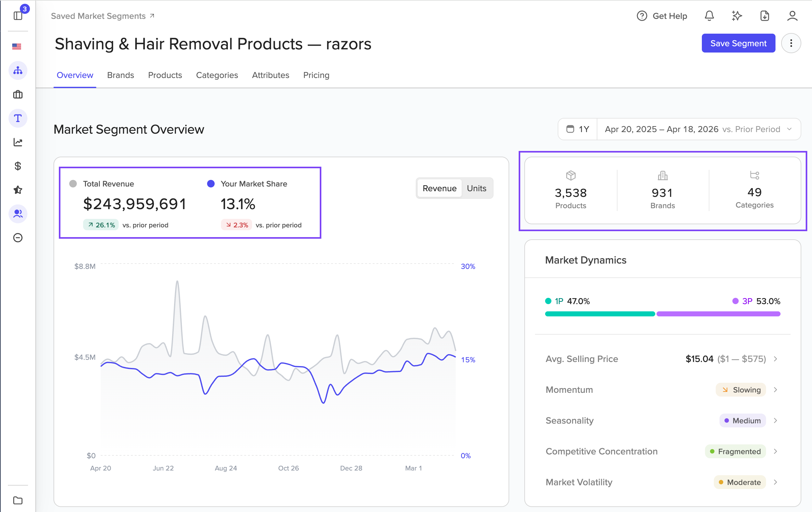Open the date range comparison dropdown
Screen dimensions: 812x512
[x=698, y=129]
